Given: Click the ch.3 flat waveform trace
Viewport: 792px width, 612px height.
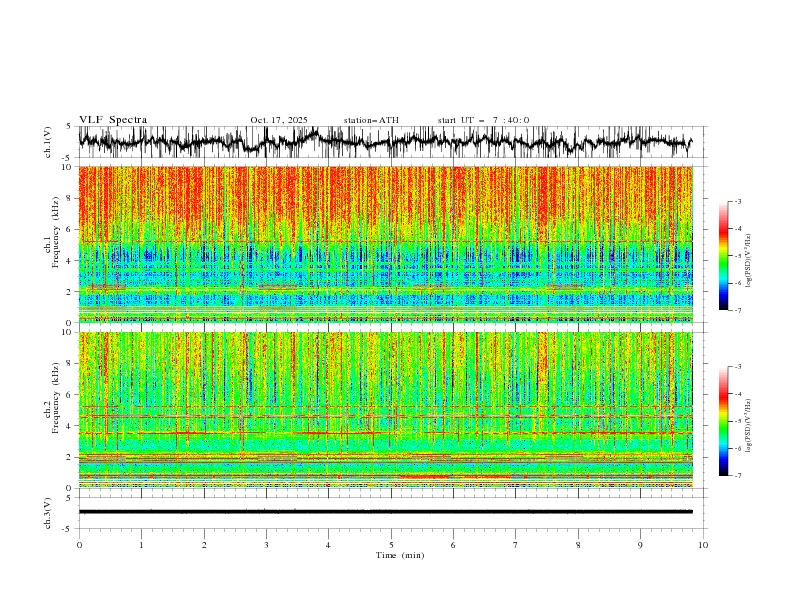Looking at the screenshot, I should point(386,512).
